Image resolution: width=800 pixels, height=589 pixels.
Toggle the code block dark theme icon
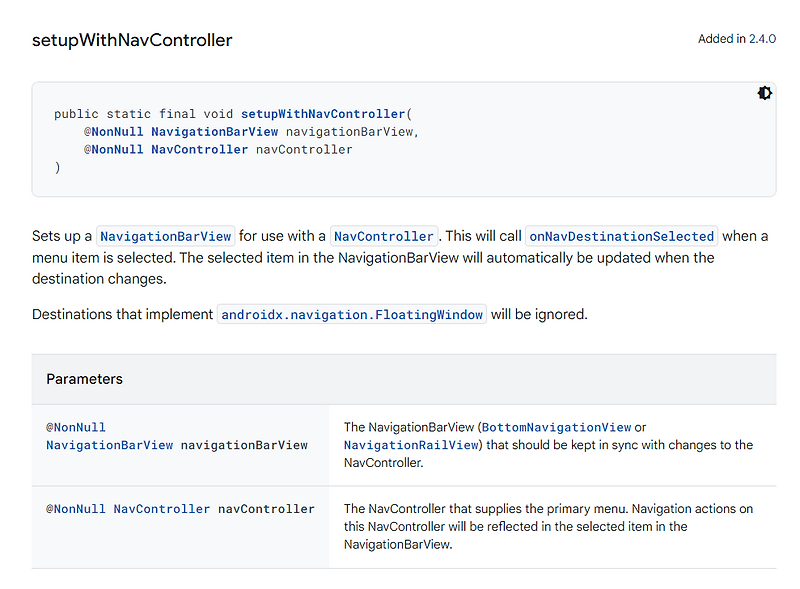pos(765,93)
